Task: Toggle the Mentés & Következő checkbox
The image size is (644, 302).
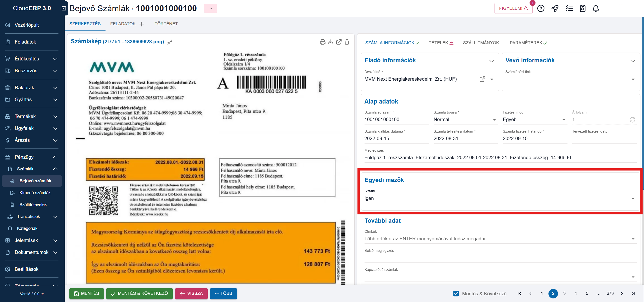Action: 456,293
